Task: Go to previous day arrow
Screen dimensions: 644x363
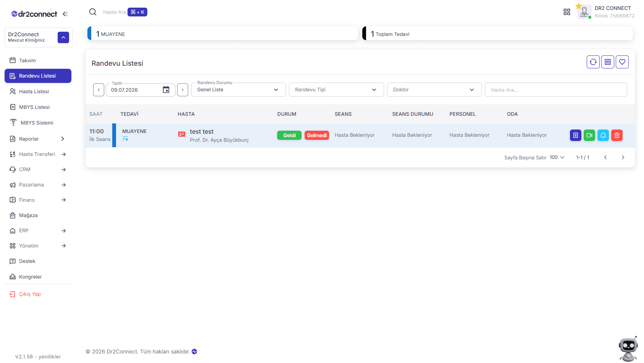Action: click(x=98, y=90)
